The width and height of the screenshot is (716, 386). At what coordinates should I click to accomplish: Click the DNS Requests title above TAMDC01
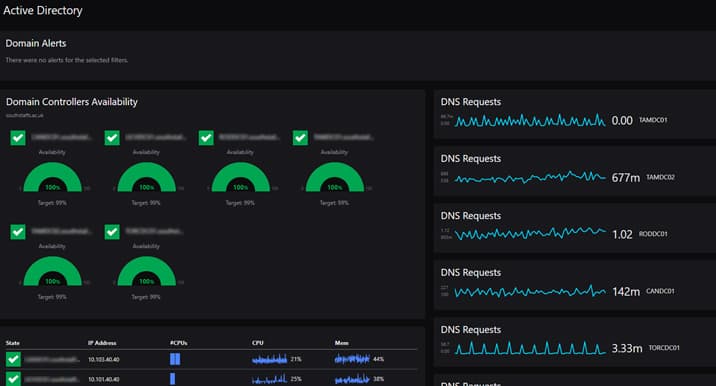pos(471,102)
